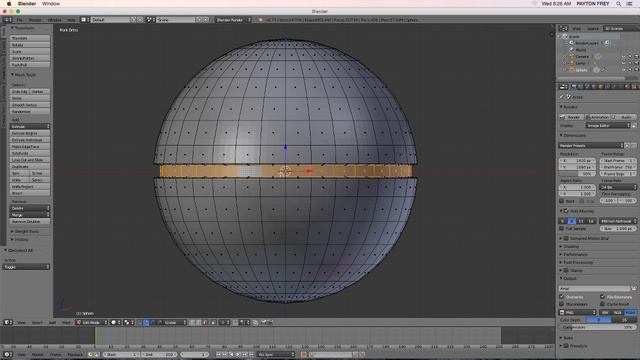The width and height of the screenshot is (640, 360).
Task: Open macOS Window menu
Action: (51, 4)
